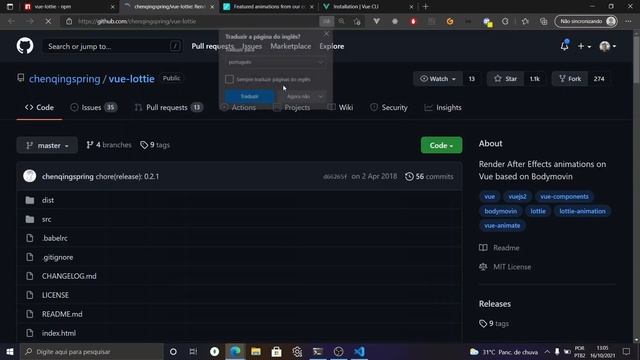Click the vuejs2 topic tag

pyautogui.click(x=517, y=197)
